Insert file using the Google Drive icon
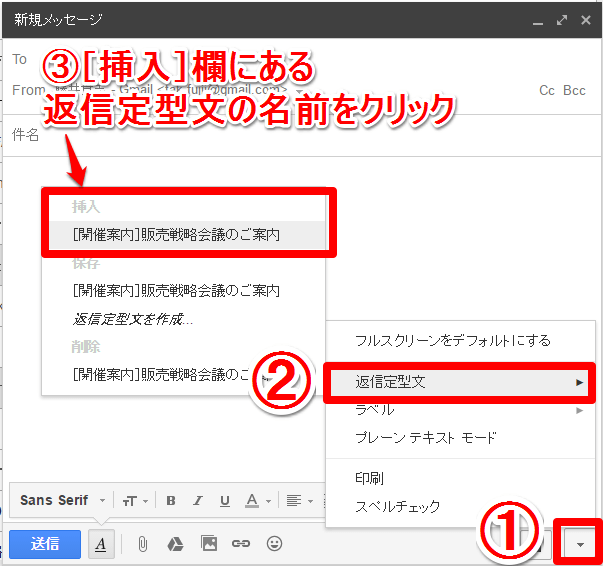 [x=175, y=544]
